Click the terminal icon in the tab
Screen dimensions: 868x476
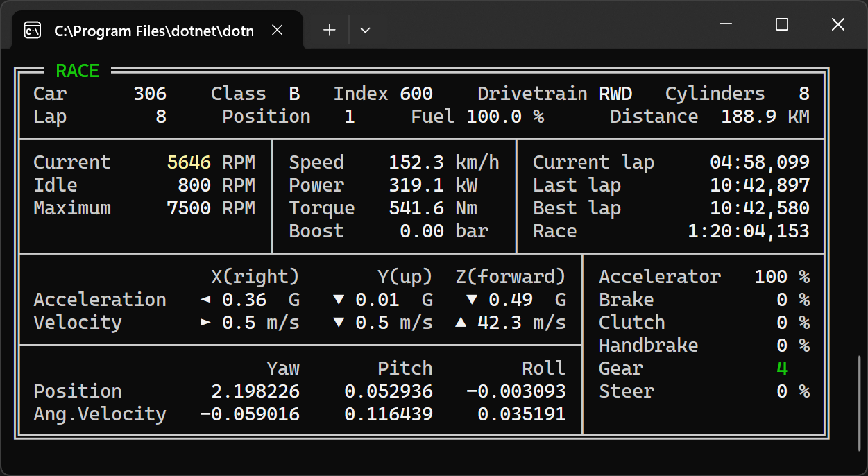tap(32, 31)
